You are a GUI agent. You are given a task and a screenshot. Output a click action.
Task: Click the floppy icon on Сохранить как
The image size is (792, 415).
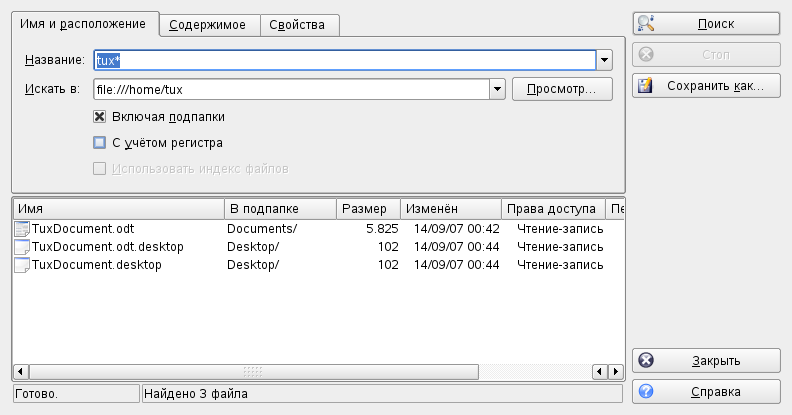pos(646,86)
